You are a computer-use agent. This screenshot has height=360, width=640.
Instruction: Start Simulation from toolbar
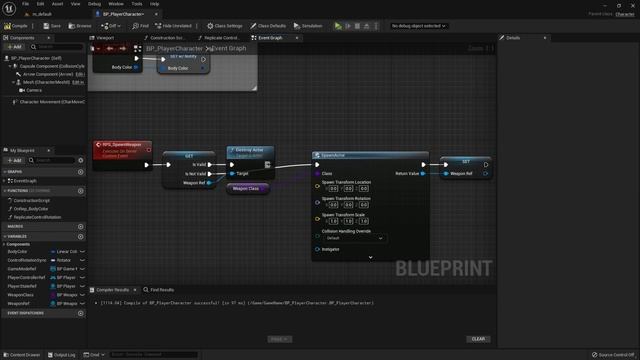click(x=308, y=26)
